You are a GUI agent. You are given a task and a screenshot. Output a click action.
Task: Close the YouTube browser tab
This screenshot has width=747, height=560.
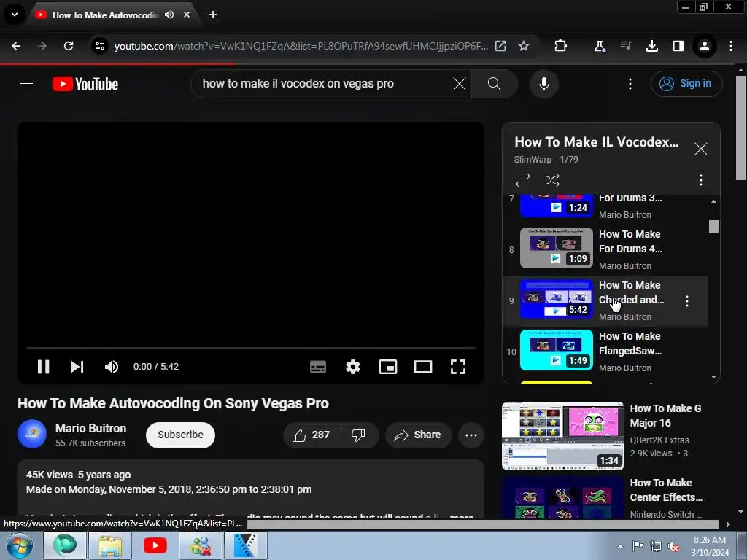(187, 15)
